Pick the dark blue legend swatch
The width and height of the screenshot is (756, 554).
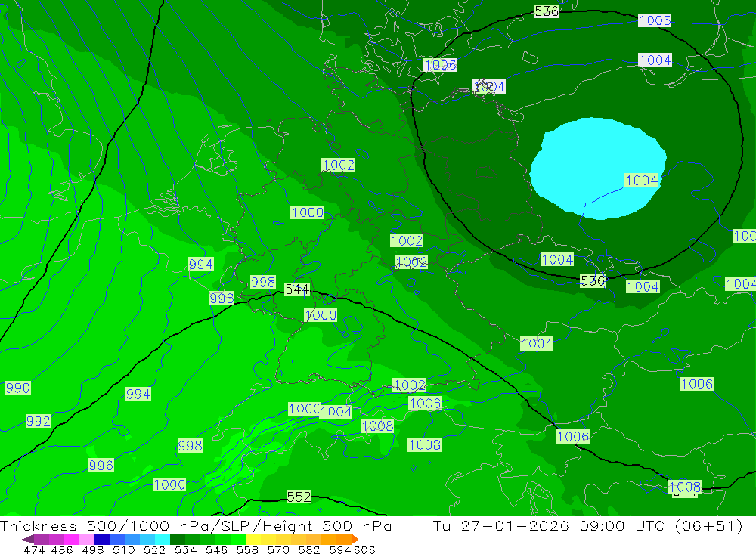102,539
